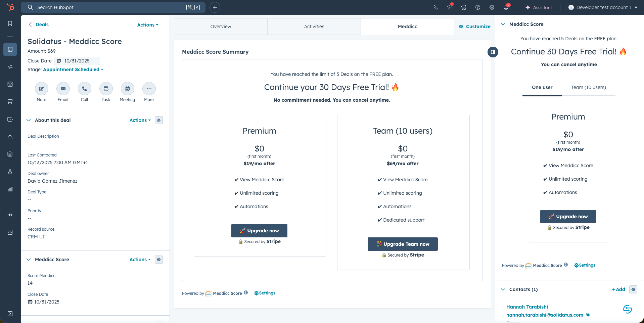Schedule a Meeting via the calendar icon
Image resolution: width=644 pixels, height=323 pixels.
coord(127,89)
